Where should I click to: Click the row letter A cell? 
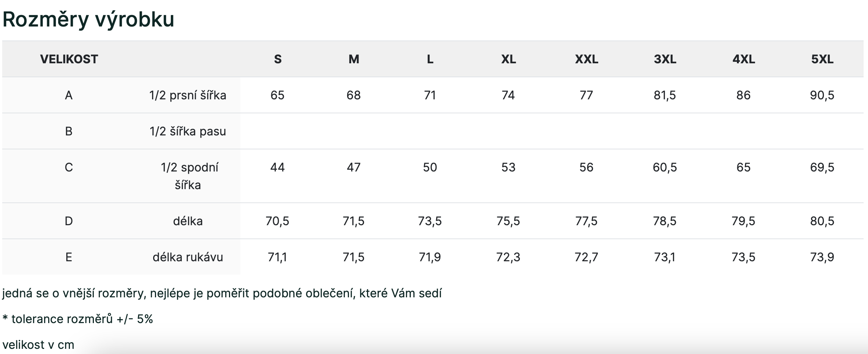point(69,95)
